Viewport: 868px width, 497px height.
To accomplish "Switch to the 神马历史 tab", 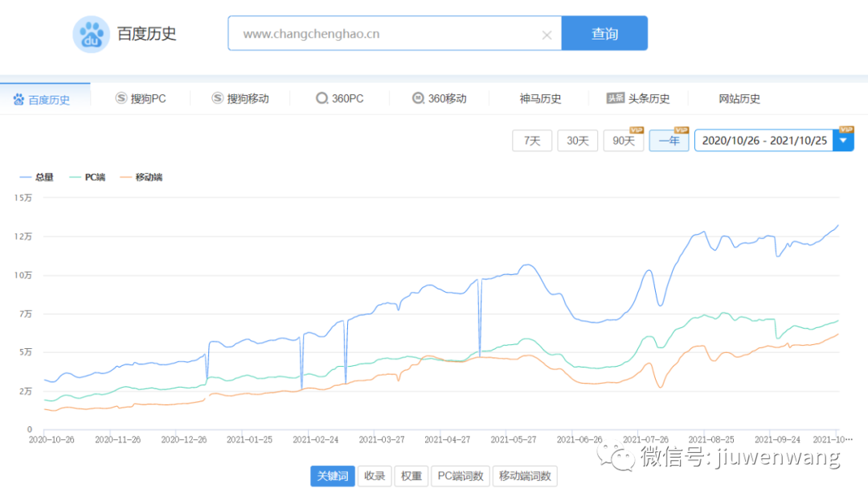I will (x=540, y=99).
